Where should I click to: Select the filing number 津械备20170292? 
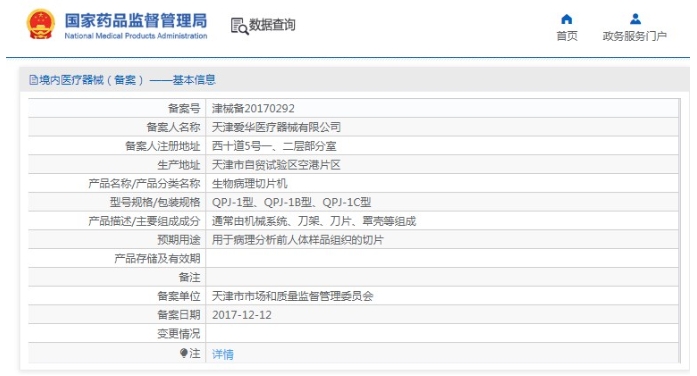pyautogui.click(x=253, y=108)
